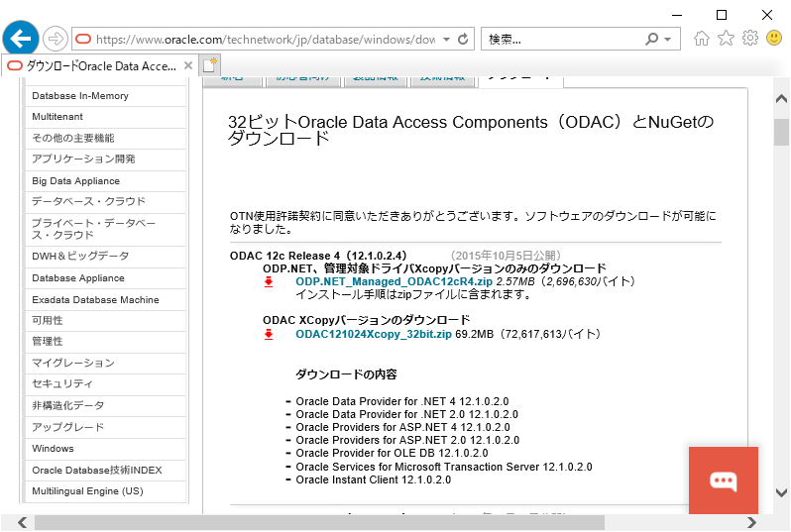The image size is (791, 532).
Task: Open Database Appliance sidebar item
Action: point(105,277)
